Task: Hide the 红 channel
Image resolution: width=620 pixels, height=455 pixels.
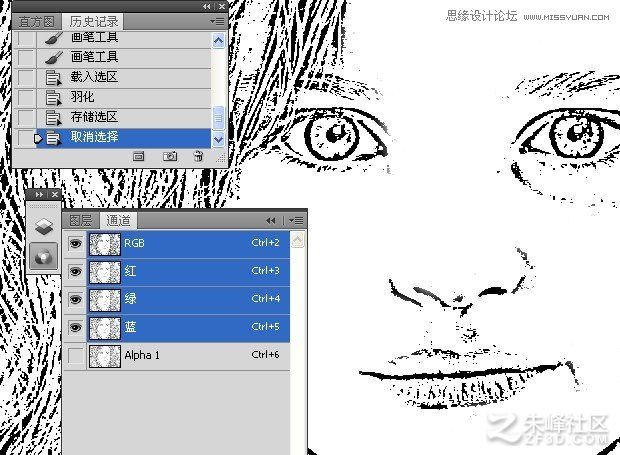Action: point(76,272)
